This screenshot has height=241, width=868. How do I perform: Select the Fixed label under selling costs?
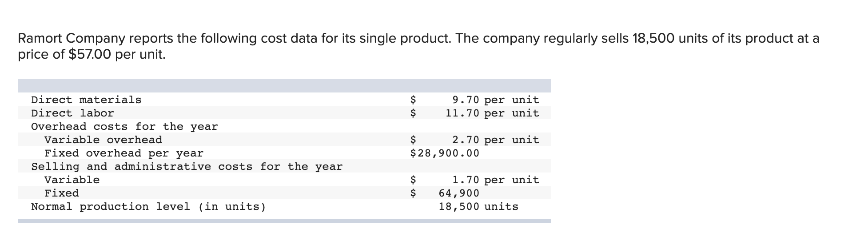62,193
